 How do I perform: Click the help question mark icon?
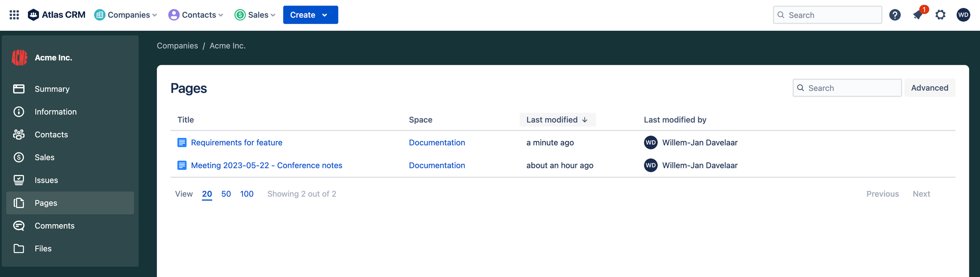(x=895, y=15)
